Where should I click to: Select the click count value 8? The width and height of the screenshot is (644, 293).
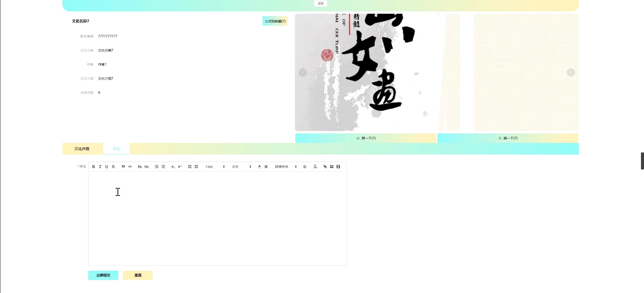[x=99, y=93]
